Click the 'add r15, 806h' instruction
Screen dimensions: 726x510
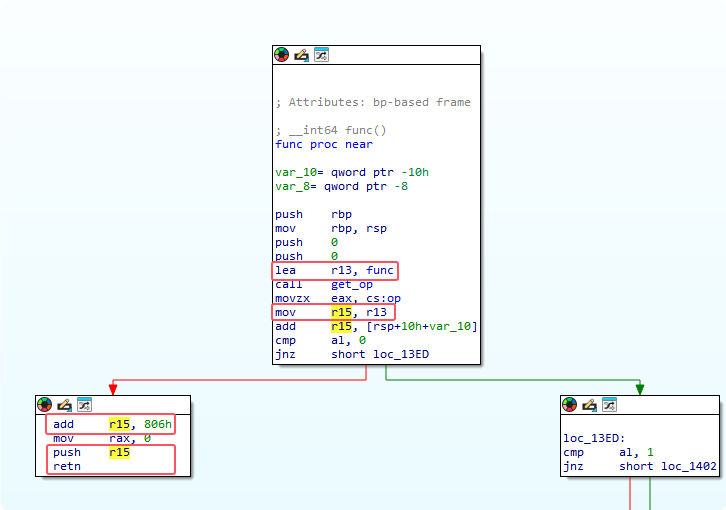tap(113, 424)
